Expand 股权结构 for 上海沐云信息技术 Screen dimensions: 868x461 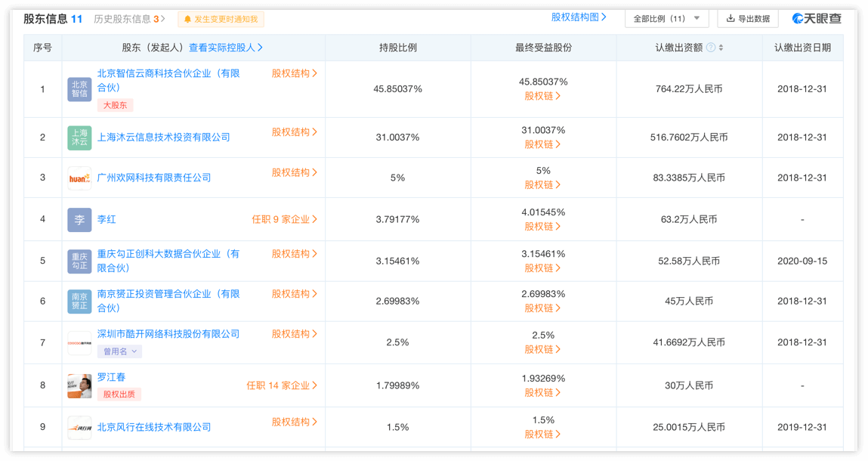[x=295, y=131]
